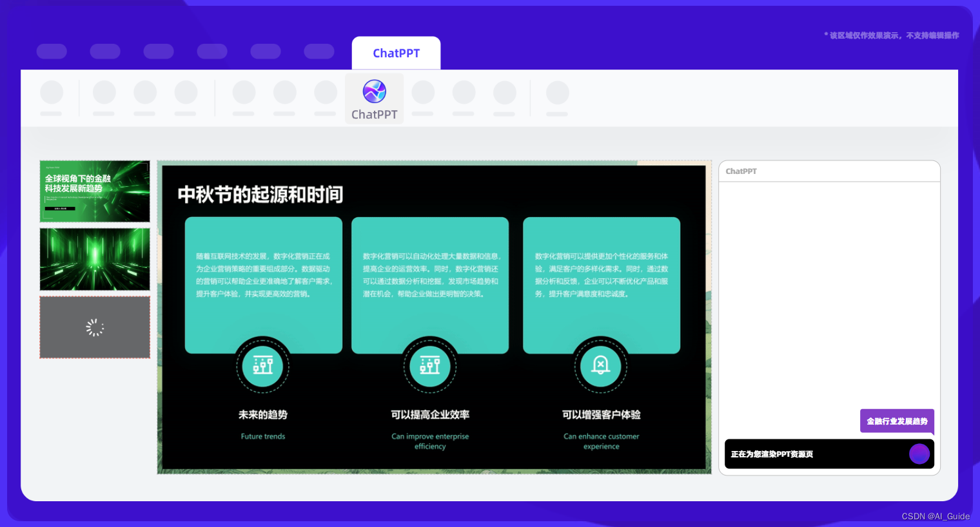This screenshot has width=980, height=527.
Task: Click the 未来的趋势 card icon
Action: (x=262, y=365)
